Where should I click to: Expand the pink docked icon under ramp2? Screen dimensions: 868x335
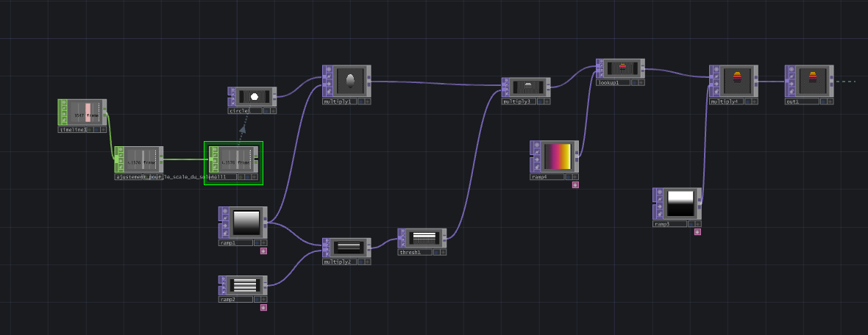tap(263, 308)
